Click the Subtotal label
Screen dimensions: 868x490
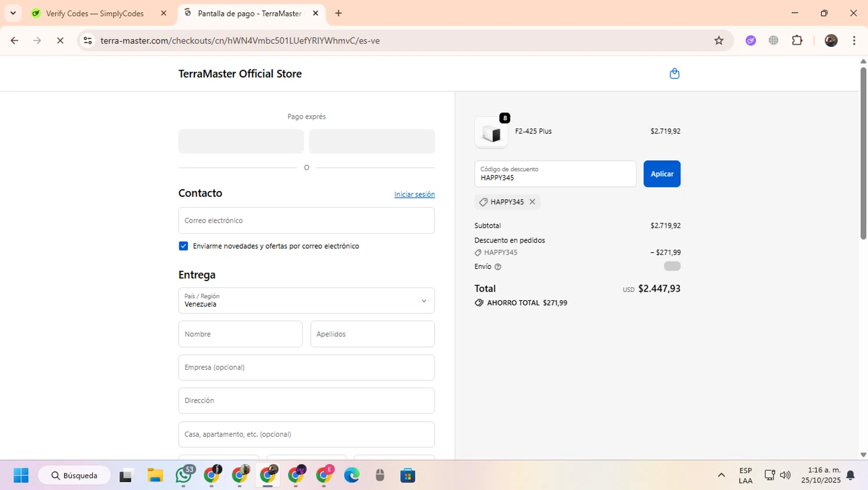[x=488, y=226]
